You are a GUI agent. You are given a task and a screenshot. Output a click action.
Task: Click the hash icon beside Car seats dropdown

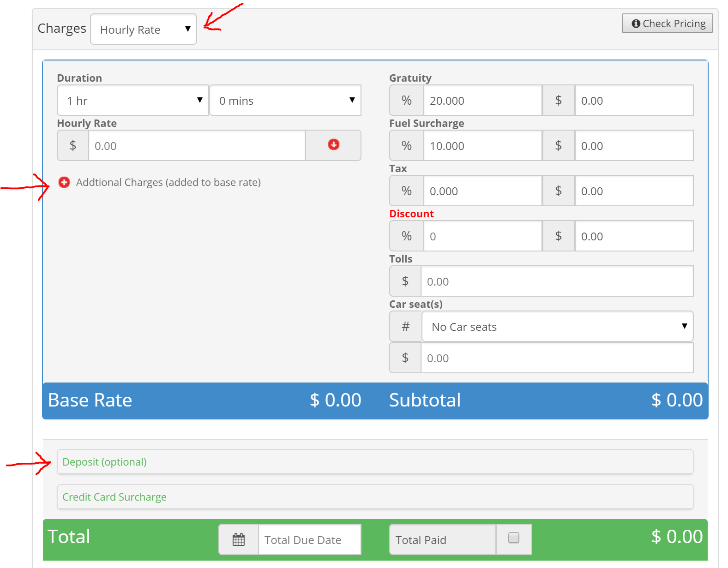coord(405,327)
